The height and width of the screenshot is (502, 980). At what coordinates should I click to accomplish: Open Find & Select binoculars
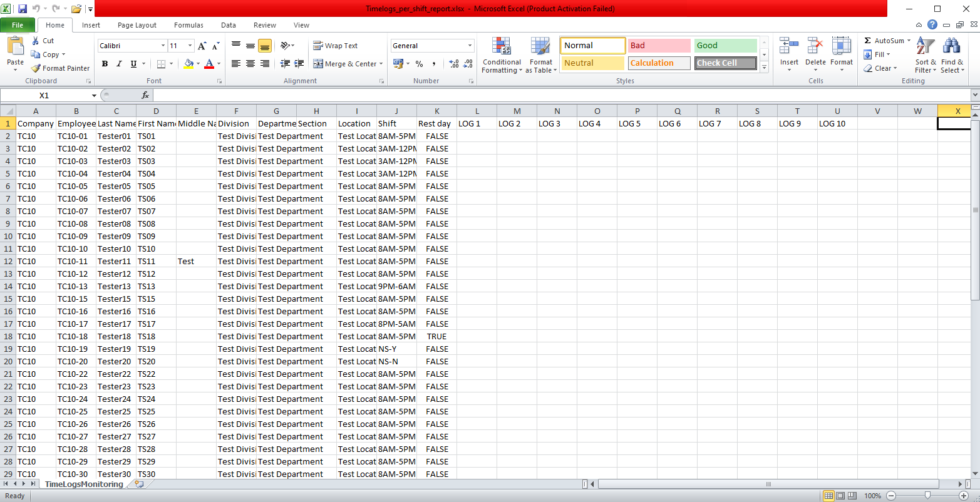click(952, 56)
